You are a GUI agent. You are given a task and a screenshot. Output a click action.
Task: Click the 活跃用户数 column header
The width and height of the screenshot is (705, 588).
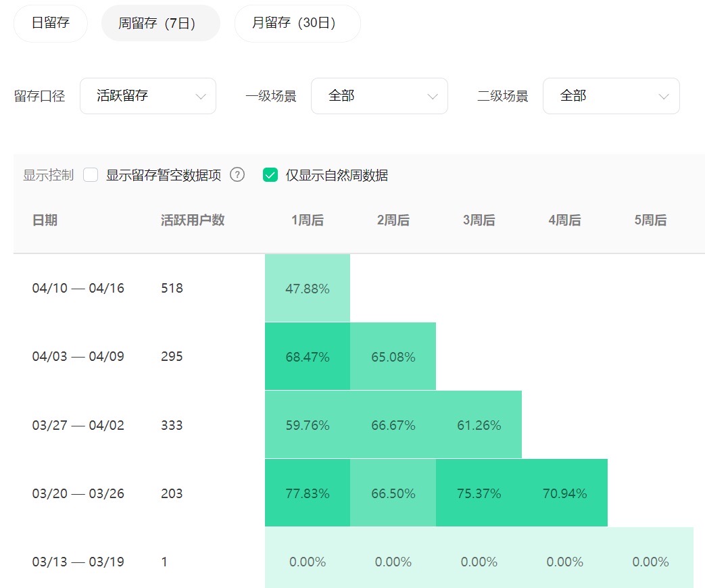point(193,220)
